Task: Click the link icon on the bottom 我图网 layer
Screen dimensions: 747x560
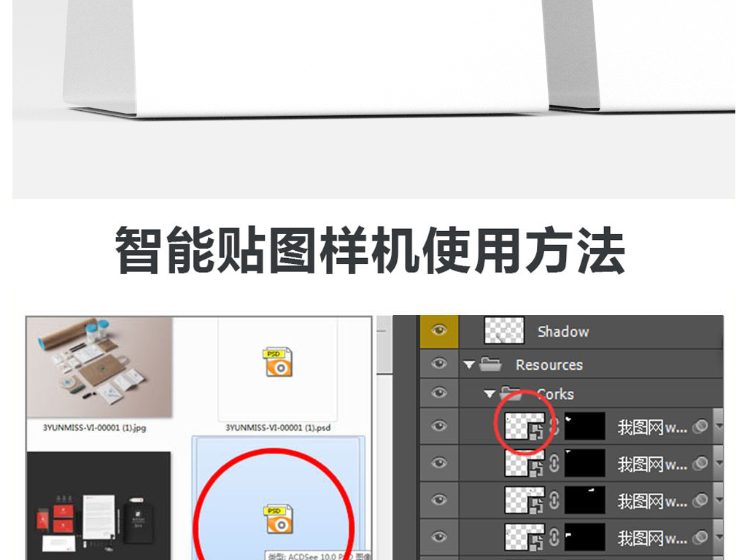Action: point(555,536)
